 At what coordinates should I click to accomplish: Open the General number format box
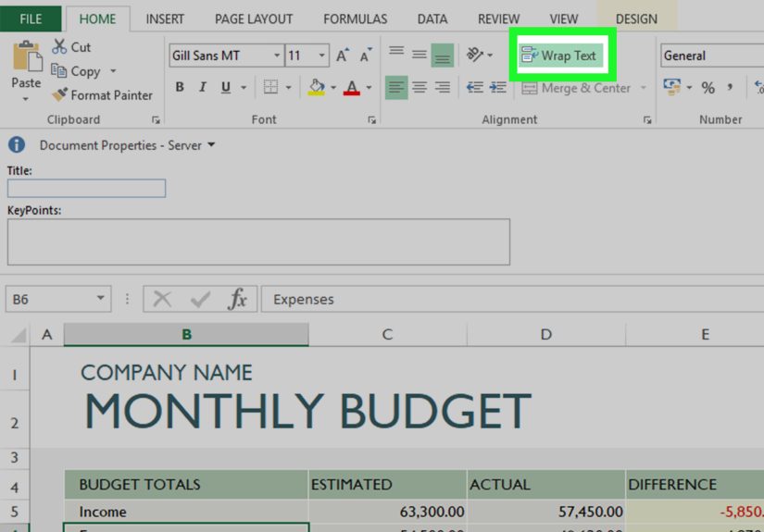click(x=711, y=56)
